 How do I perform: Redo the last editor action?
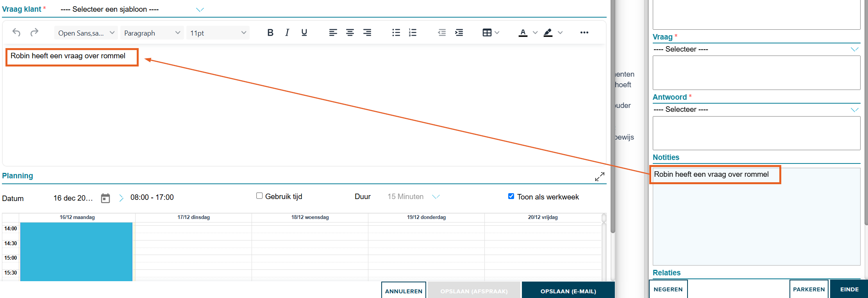click(x=34, y=32)
